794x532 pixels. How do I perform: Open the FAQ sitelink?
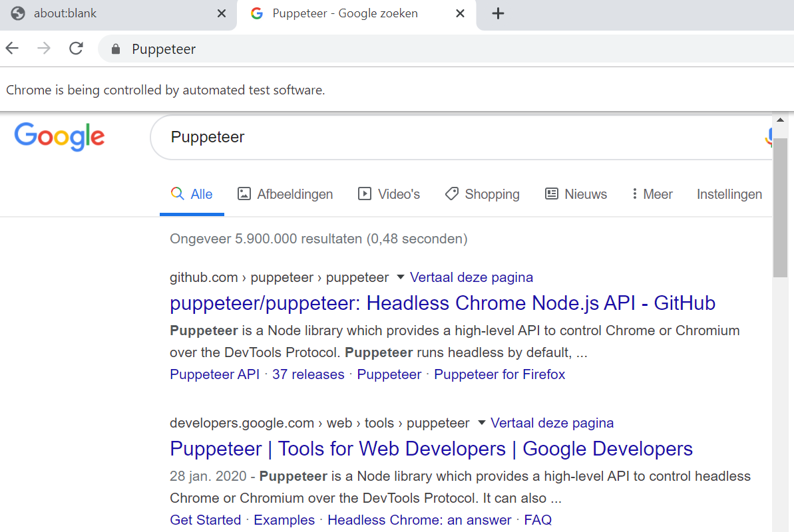[538, 520]
